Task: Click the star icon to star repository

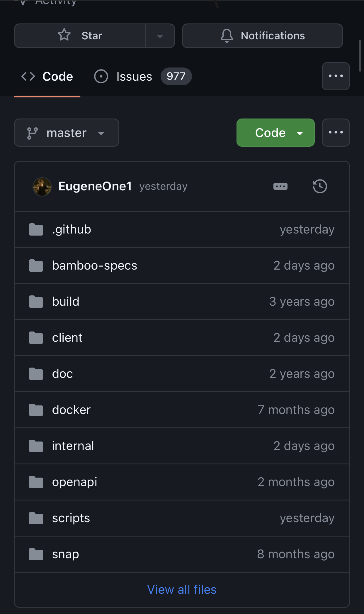Action: coord(64,35)
